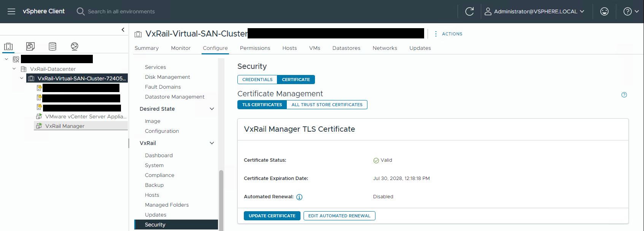The image size is (644, 231).
Task: Open the Automated Renewal info icon
Action: pyautogui.click(x=299, y=197)
